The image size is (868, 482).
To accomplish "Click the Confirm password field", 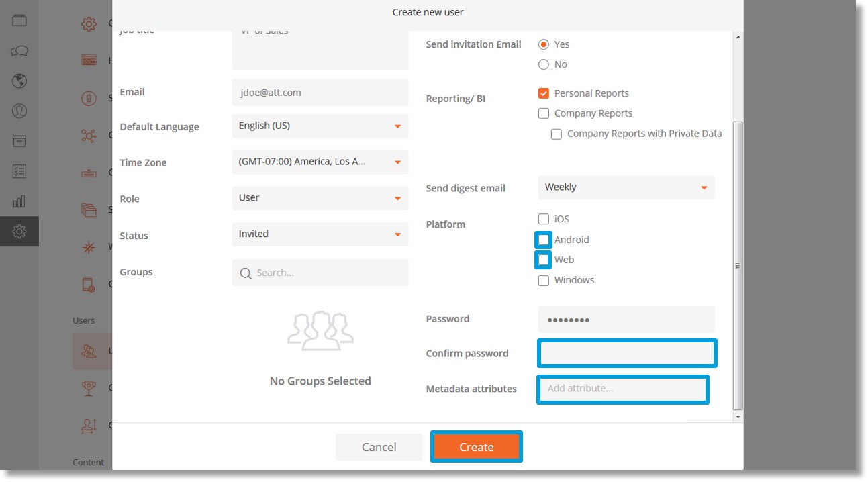I will [627, 353].
